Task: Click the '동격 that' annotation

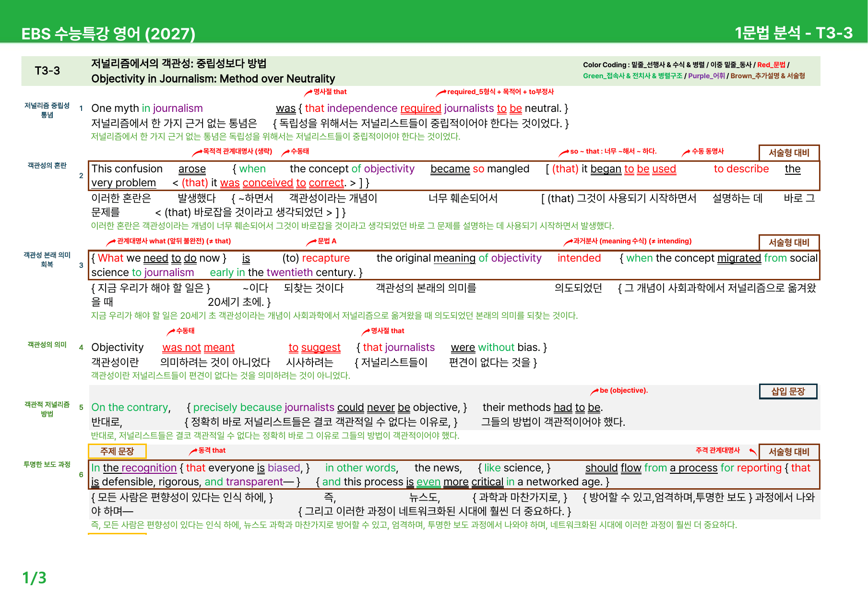Action: pos(212,450)
